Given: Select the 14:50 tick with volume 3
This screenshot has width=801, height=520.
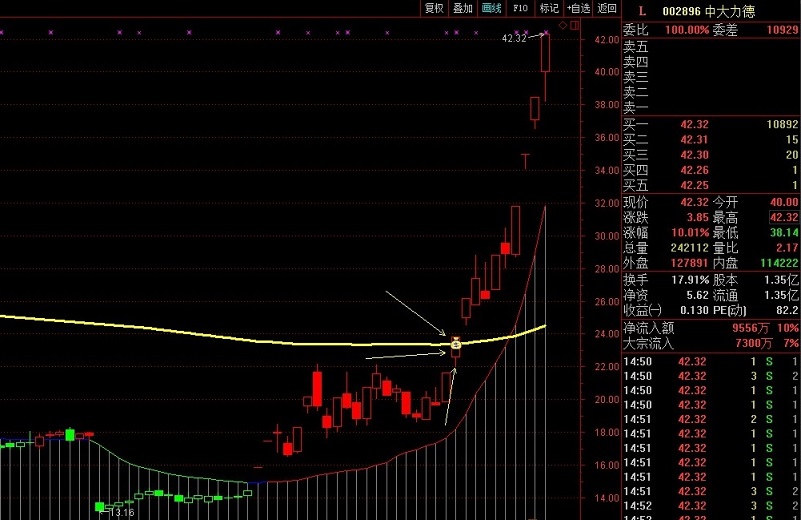Looking at the screenshot, I should (711, 376).
